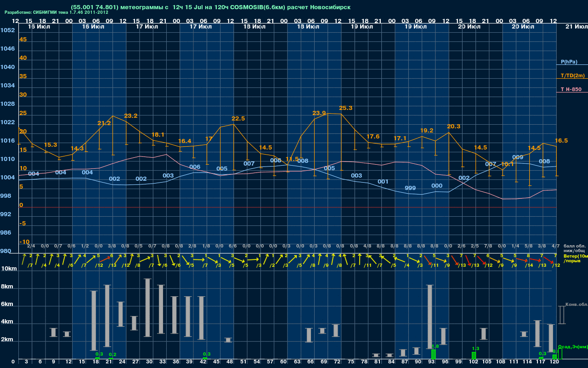
Task: Click the 15.3 temperature label
Action: (x=51, y=145)
